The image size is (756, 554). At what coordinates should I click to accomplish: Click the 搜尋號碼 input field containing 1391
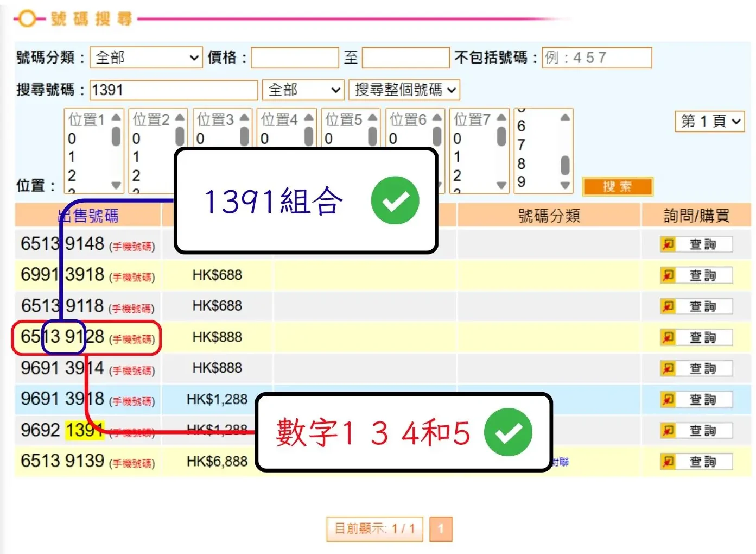(x=173, y=90)
